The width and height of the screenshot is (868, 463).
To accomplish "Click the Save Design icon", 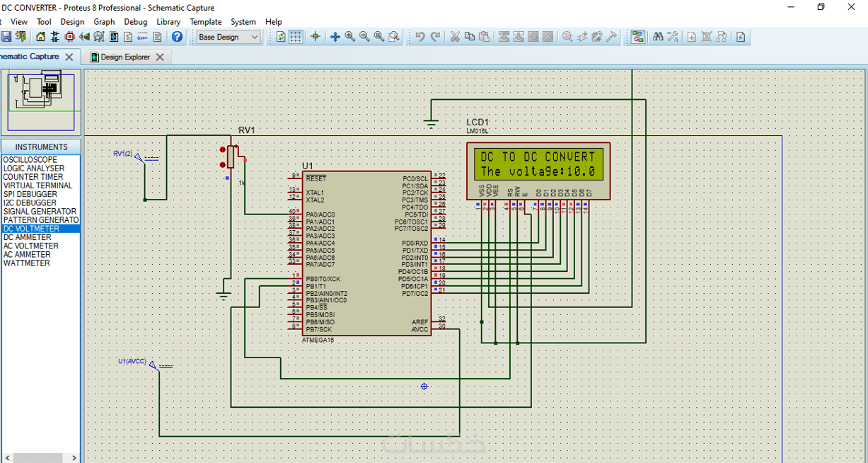I will click(x=6, y=37).
